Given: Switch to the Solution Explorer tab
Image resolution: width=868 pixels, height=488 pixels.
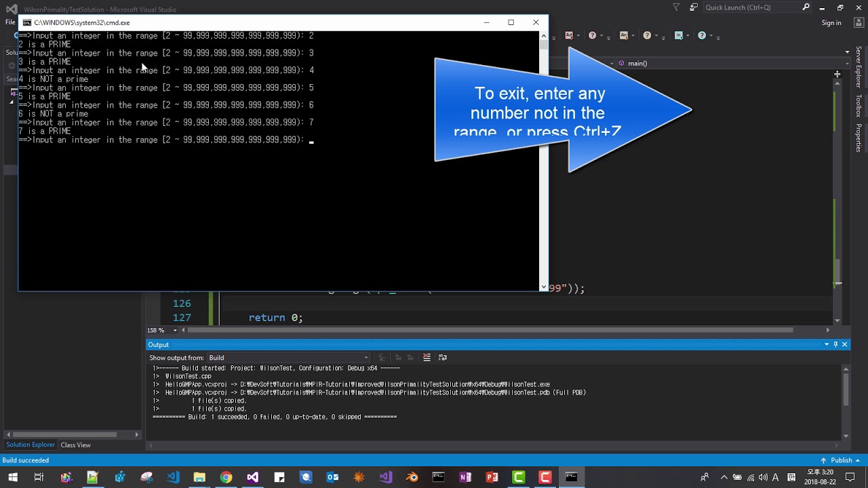Looking at the screenshot, I should point(31,445).
